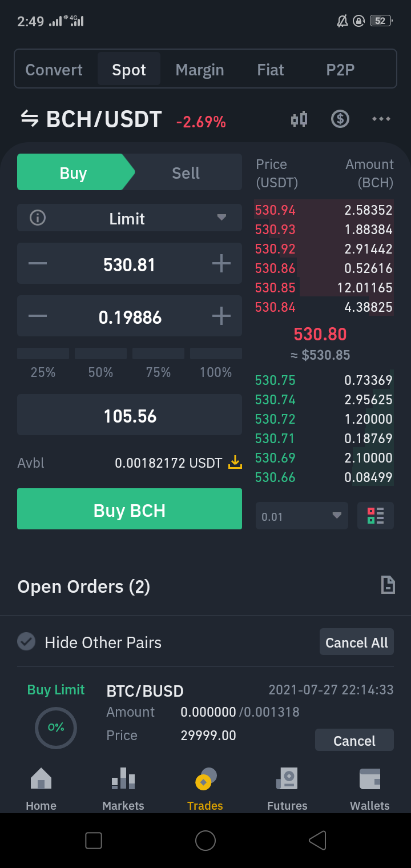Image resolution: width=411 pixels, height=868 pixels.
Task: Click Cancel All open orders
Action: pos(357,642)
